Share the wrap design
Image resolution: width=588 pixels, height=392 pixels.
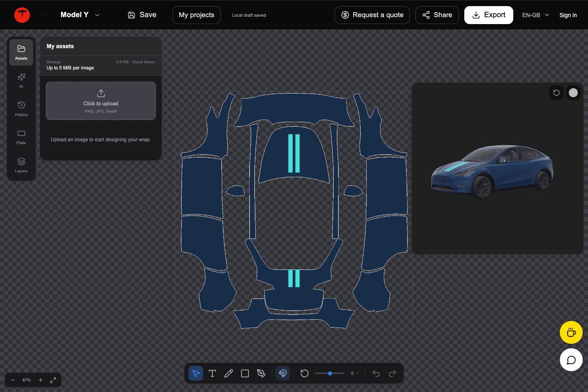pyautogui.click(x=437, y=15)
